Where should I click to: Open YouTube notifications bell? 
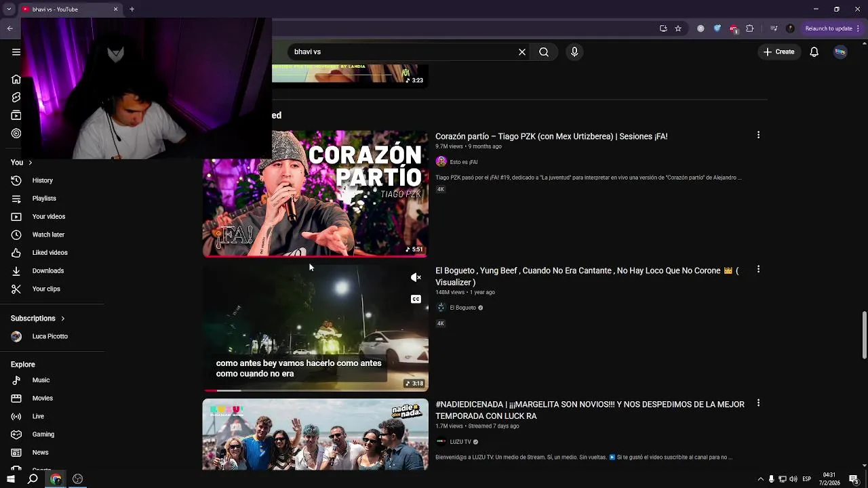click(814, 52)
